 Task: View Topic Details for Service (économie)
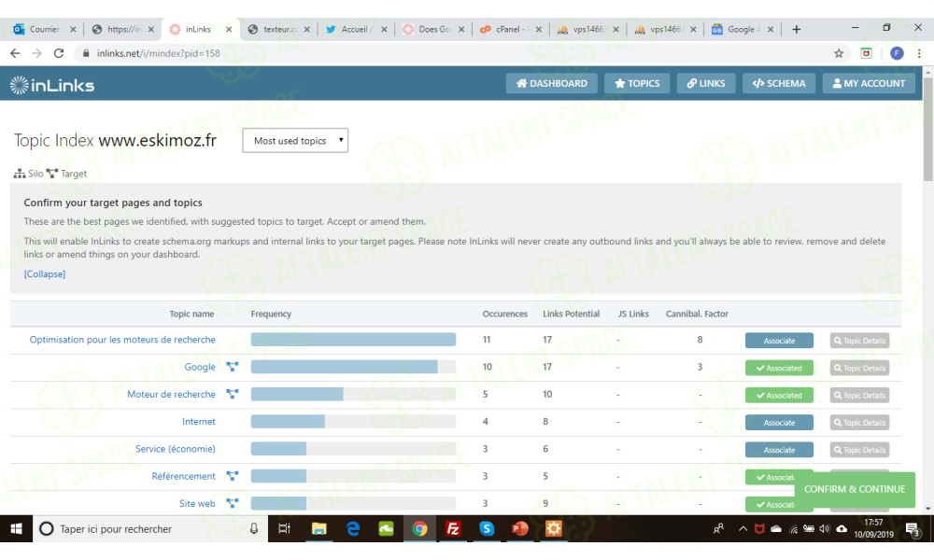859,450
